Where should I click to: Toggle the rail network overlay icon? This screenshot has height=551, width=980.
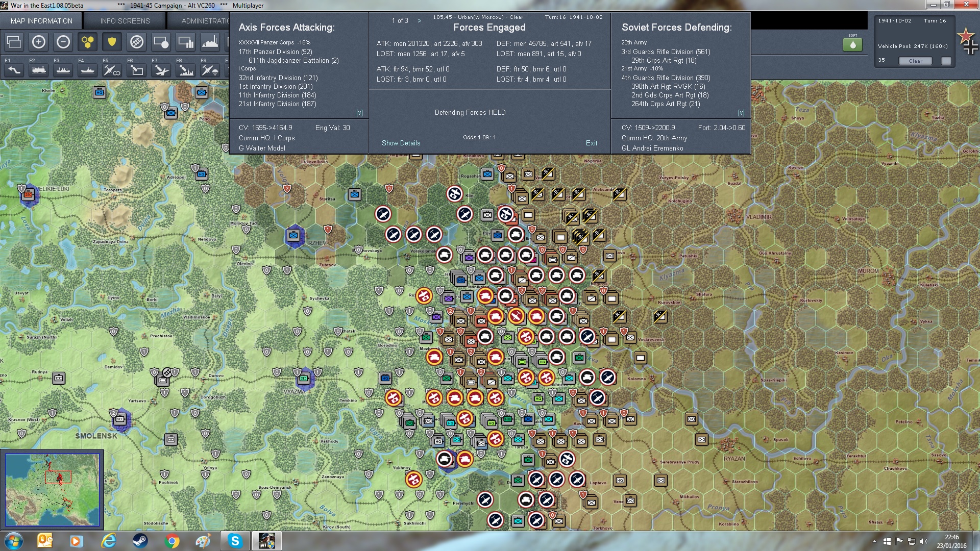[x=137, y=42]
